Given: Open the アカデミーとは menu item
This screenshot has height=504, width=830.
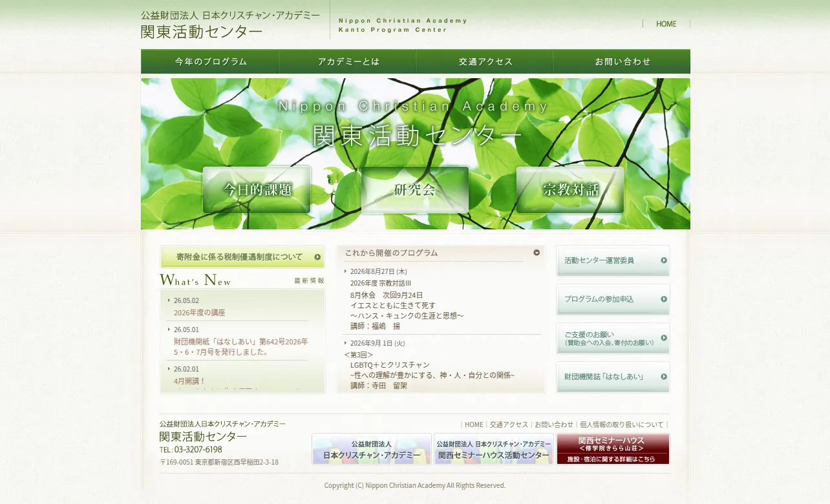Looking at the screenshot, I should 347,61.
